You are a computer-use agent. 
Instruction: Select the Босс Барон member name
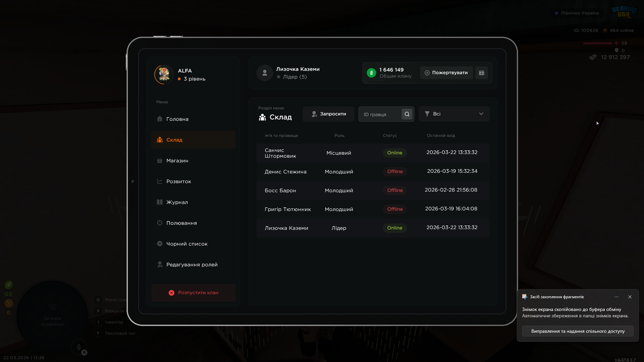click(x=280, y=191)
